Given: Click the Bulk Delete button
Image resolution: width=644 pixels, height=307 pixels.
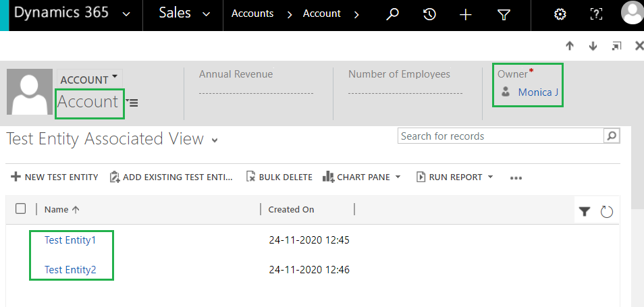Looking at the screenshot, I should pyautogui.click(x=279, y=177).
